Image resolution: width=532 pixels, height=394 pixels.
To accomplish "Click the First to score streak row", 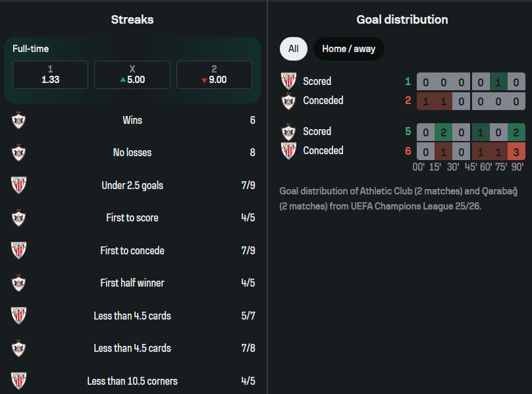I will click(x=132, y=218).
